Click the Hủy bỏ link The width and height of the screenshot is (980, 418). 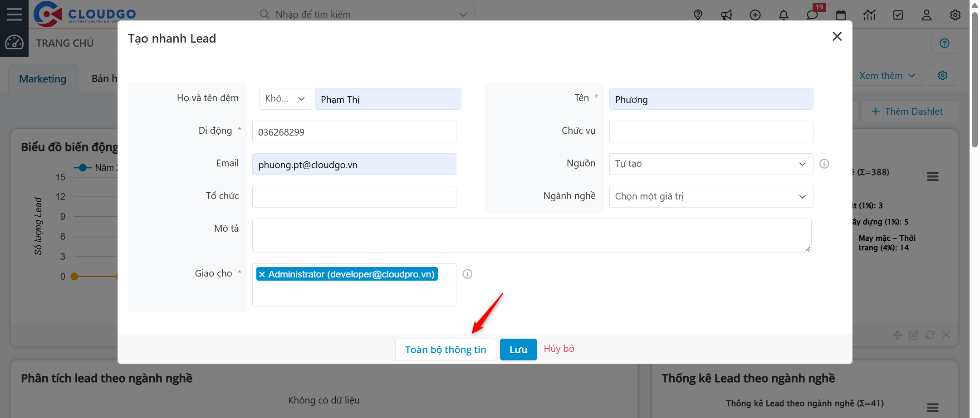[x=559, y=349]
